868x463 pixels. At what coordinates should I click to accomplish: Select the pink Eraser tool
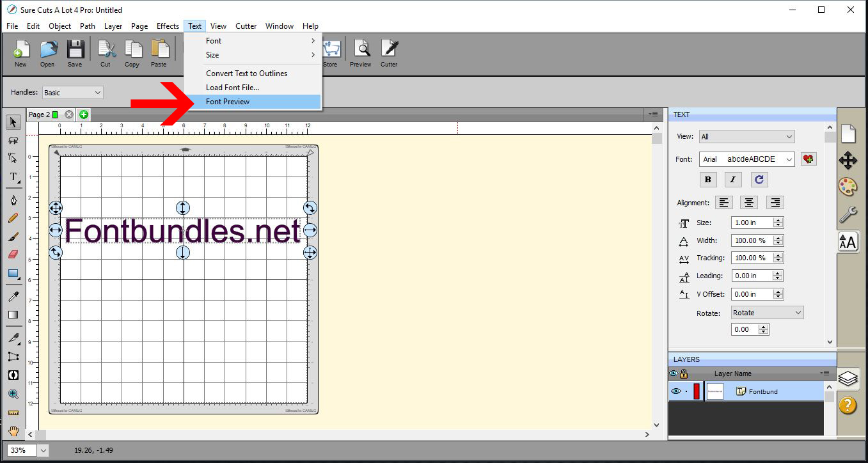[x=13, y=255]
